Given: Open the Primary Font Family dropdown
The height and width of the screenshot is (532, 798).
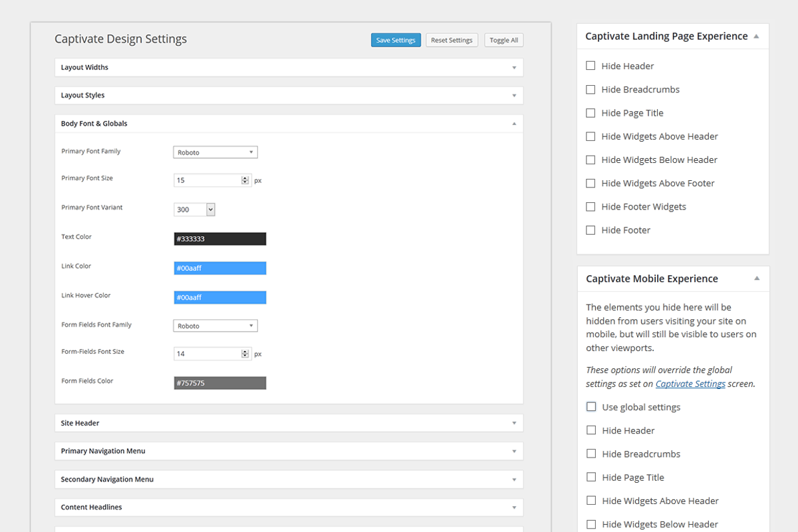Looking at the screenshot, I should coord(215,152).
